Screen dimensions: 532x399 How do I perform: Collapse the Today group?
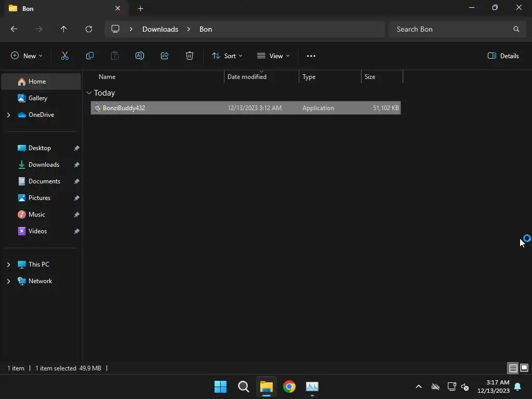(x=89, y=92)
